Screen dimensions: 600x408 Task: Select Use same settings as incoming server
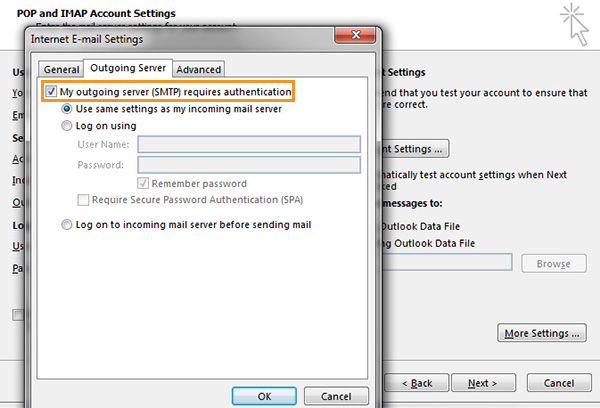click(67, 109)
